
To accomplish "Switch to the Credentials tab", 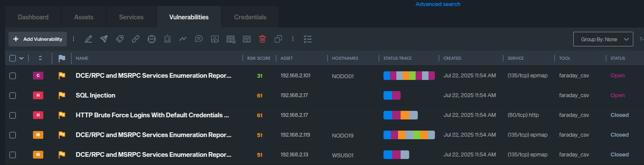I will [250, 17].
